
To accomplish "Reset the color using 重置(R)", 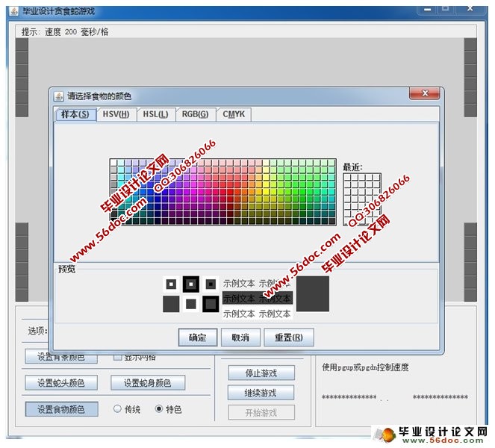I will [288, 337].
